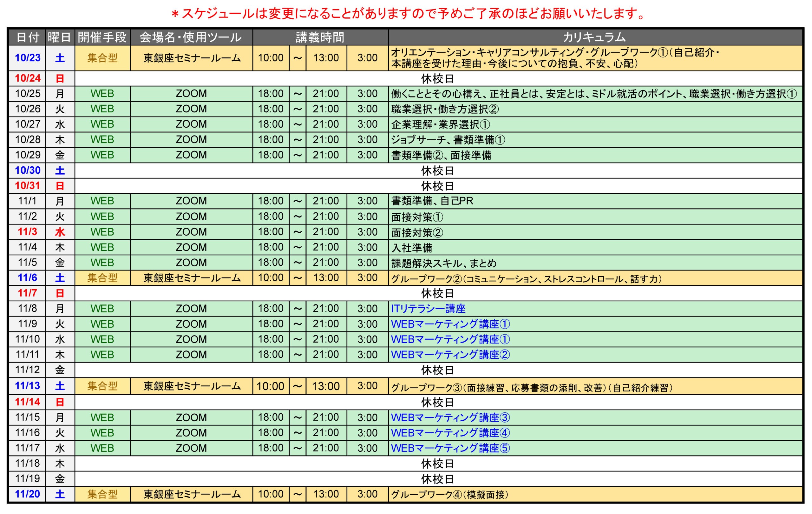Select the 11/7 date cell
812x514 pixels.
(27, 293)
